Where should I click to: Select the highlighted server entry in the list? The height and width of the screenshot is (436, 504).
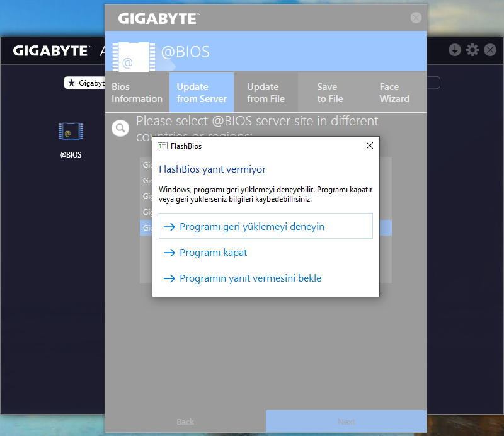(x=266, y=227)
